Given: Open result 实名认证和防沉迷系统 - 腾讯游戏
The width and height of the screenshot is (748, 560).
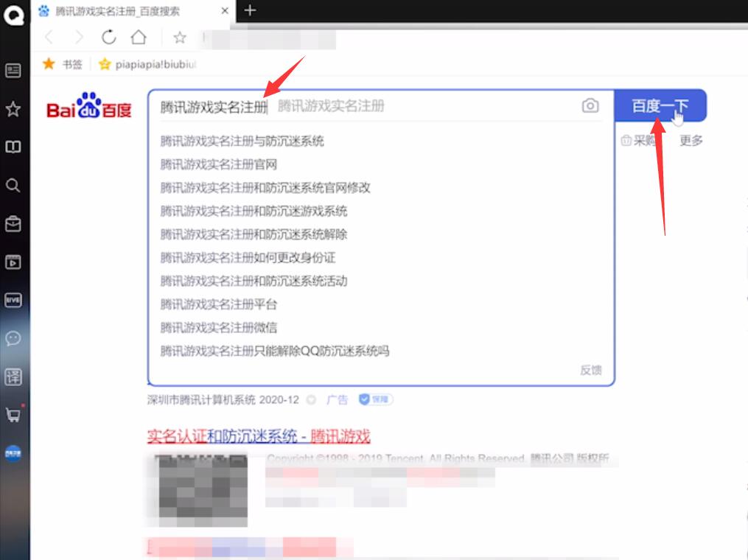Looking at the screenshot, I should [x=259, y=435].
